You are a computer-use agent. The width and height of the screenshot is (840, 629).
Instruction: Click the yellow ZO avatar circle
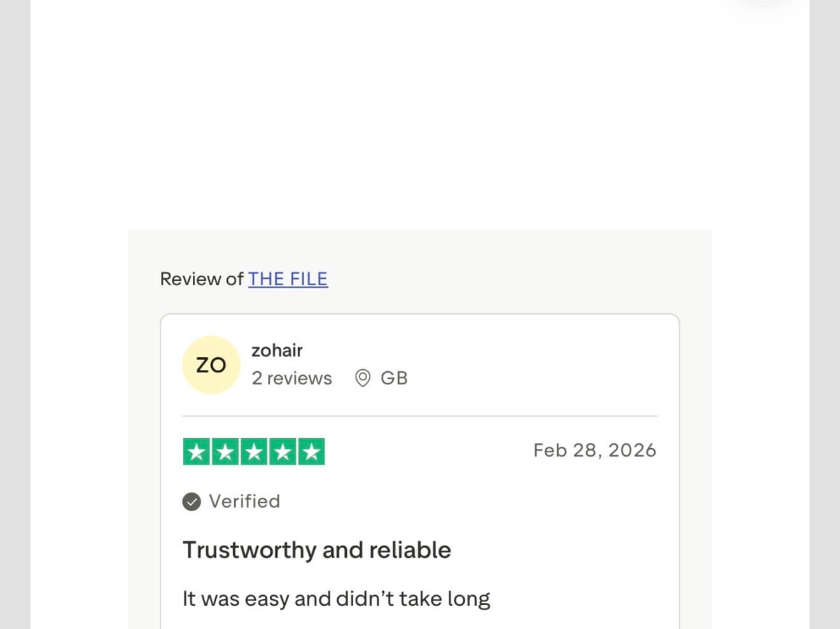(x=211, y=365)
